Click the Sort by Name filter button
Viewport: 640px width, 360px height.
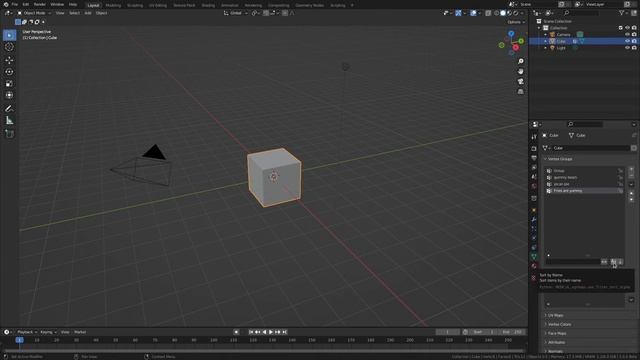(x=613, y=262)
